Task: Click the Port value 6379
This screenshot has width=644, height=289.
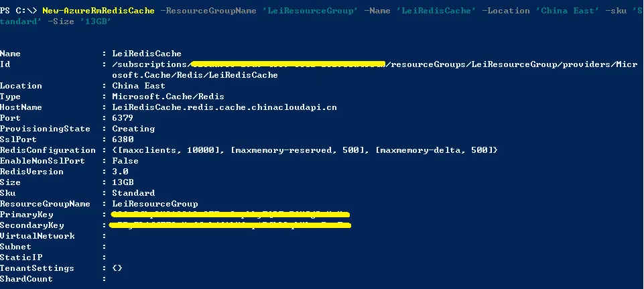Action: 123,118
